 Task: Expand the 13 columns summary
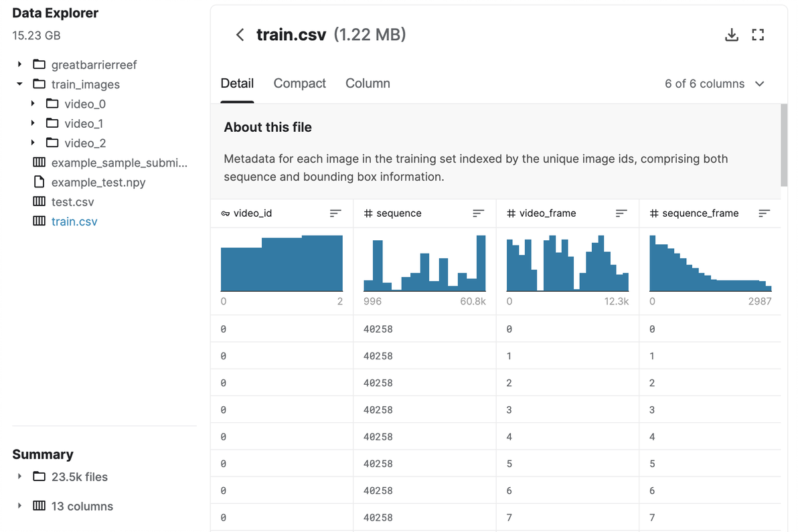point(19,506)
